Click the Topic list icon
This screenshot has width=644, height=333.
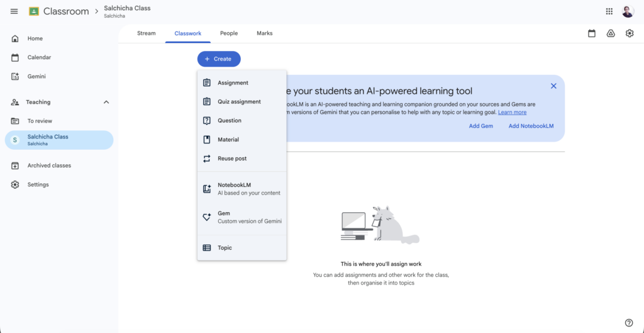207,248
